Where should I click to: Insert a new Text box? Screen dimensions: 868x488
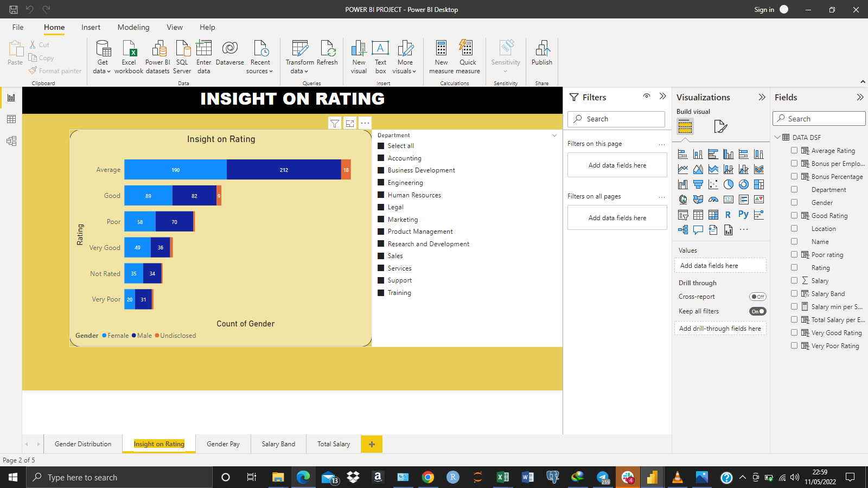click(x=380, y=57)
